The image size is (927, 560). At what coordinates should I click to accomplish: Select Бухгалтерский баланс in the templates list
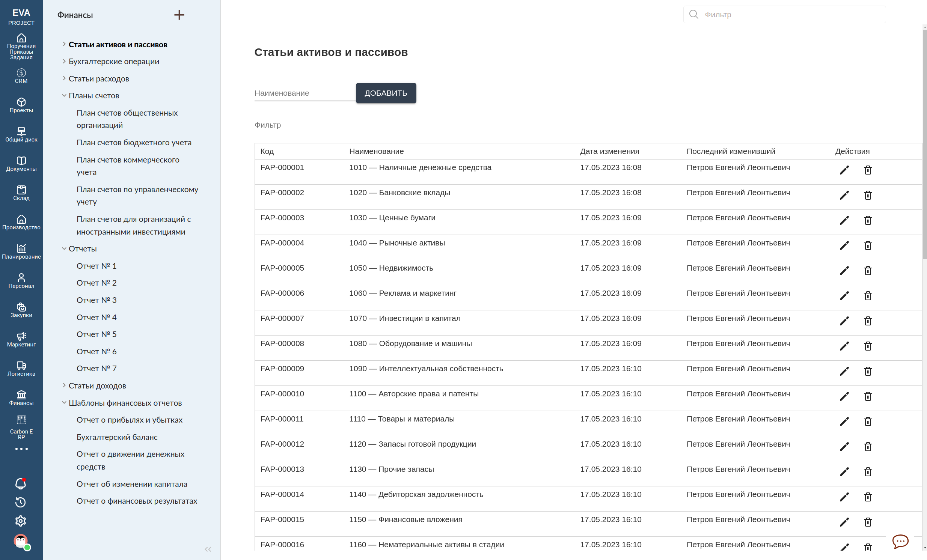[117, 437]
